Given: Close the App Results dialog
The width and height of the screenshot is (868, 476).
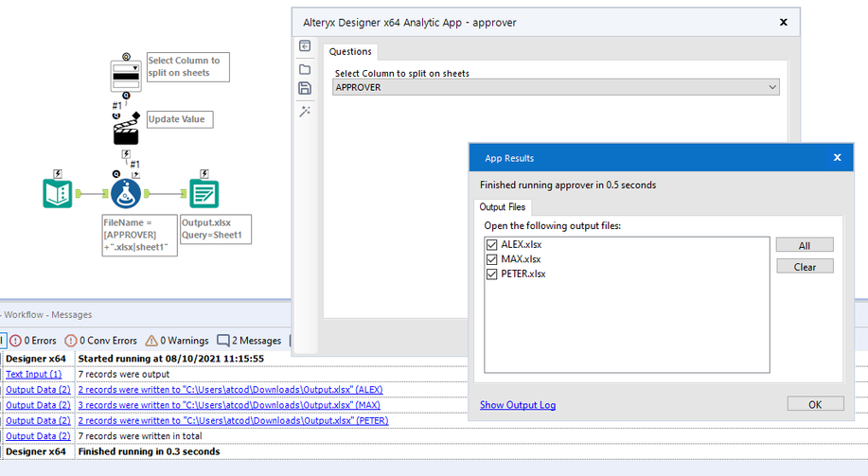Looking at the screenshot, I should (838, 158).
